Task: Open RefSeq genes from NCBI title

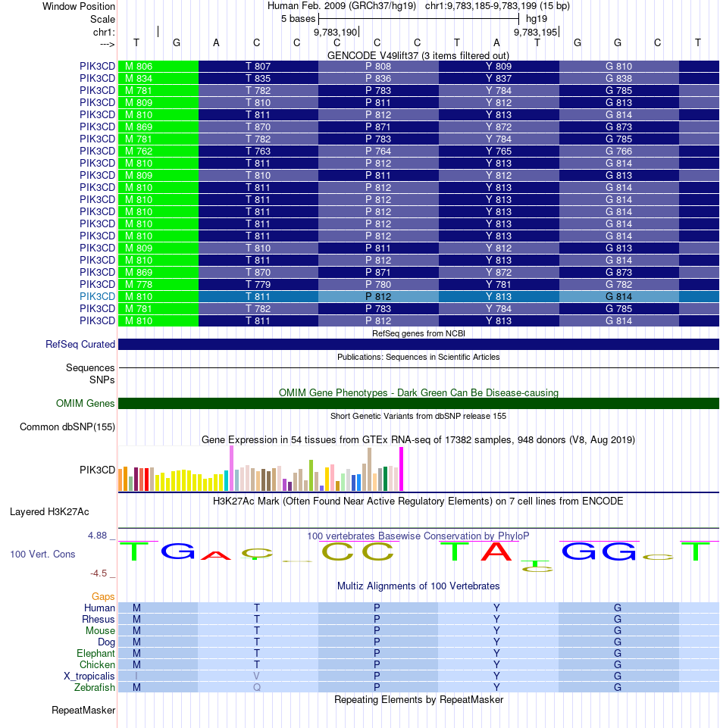Action: coord(418,333)
